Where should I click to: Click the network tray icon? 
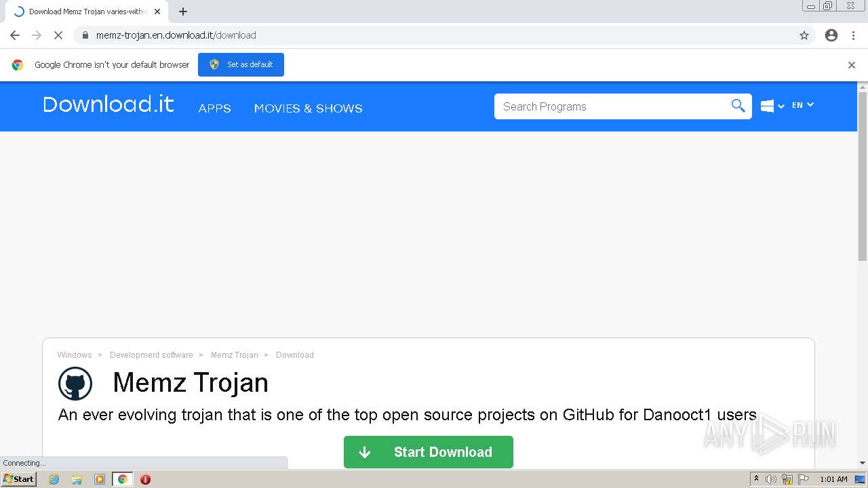(x=787, y=479)
